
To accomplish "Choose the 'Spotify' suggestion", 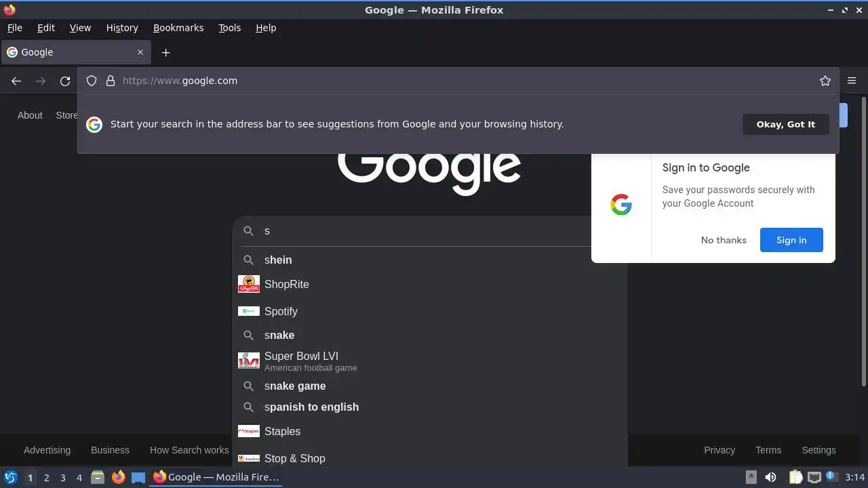I will (430, 311).
